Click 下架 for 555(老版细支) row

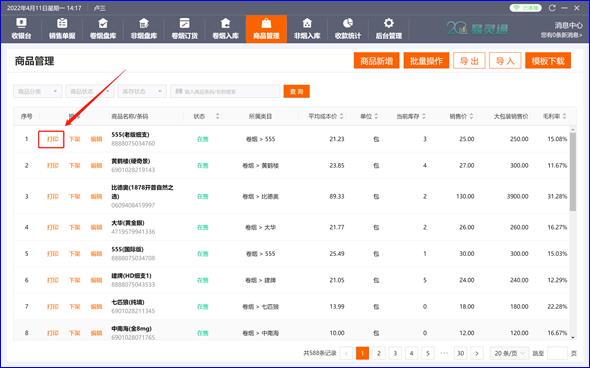coord(75,139)
